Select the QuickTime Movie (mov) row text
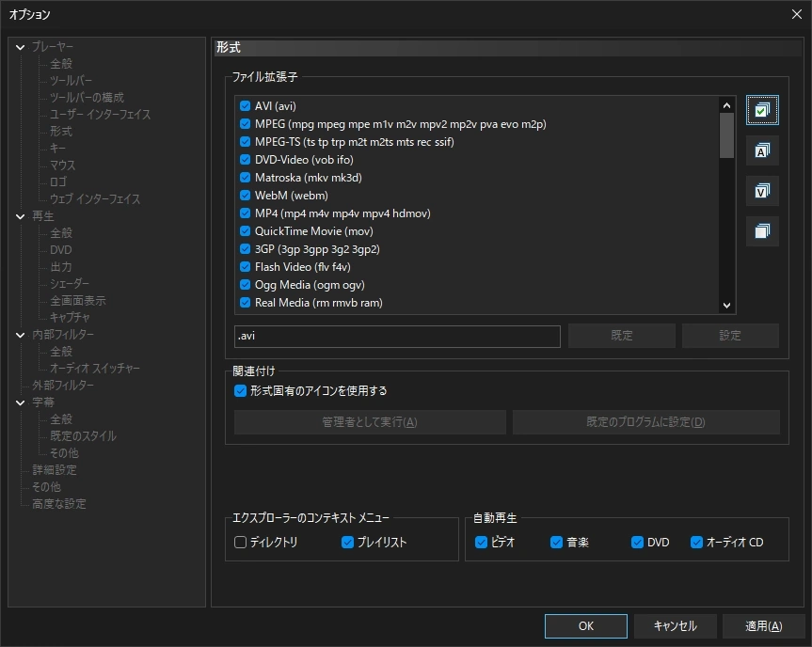812x647 pixels. 314,231
